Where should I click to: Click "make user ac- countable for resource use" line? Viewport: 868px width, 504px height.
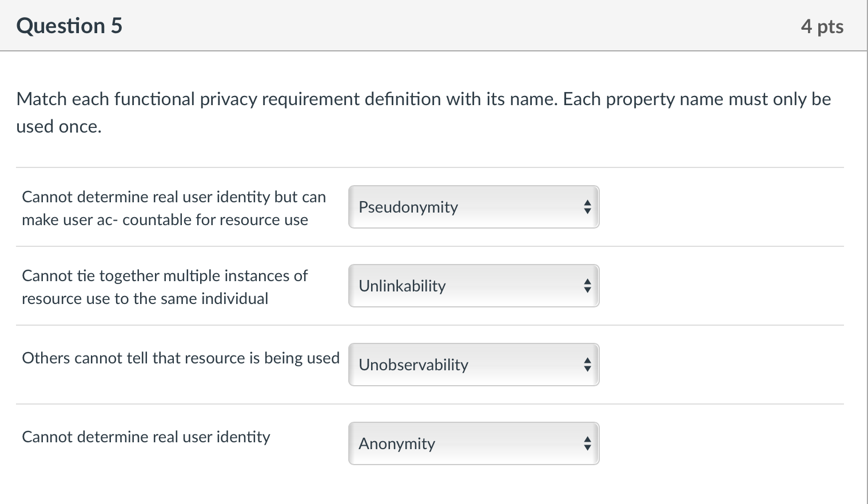[165, 220]
